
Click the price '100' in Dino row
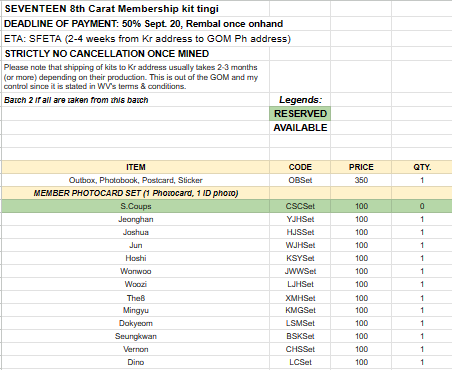pyautogui.click(x=361, y=362)
